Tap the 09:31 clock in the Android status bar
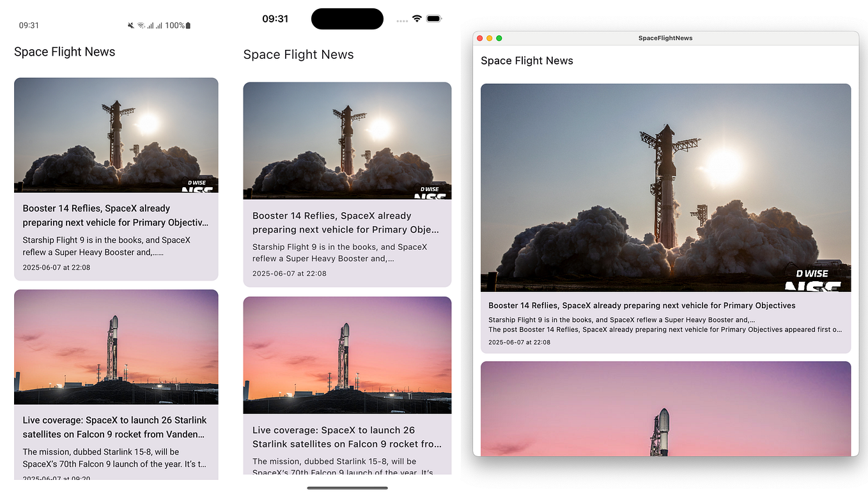This screenshot has height=494, width=868. [27, 26]
